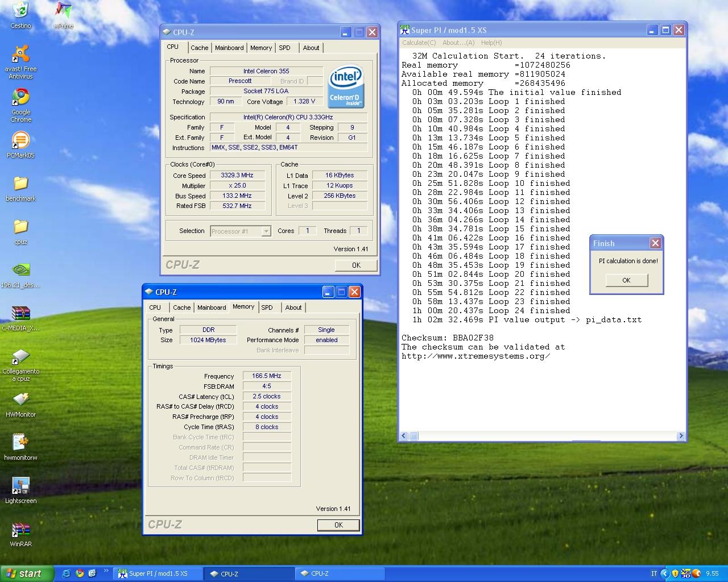Launch Lightscreen from the desktop
Viewport: 728px width, 582px height.
click(x=20, y=486)
